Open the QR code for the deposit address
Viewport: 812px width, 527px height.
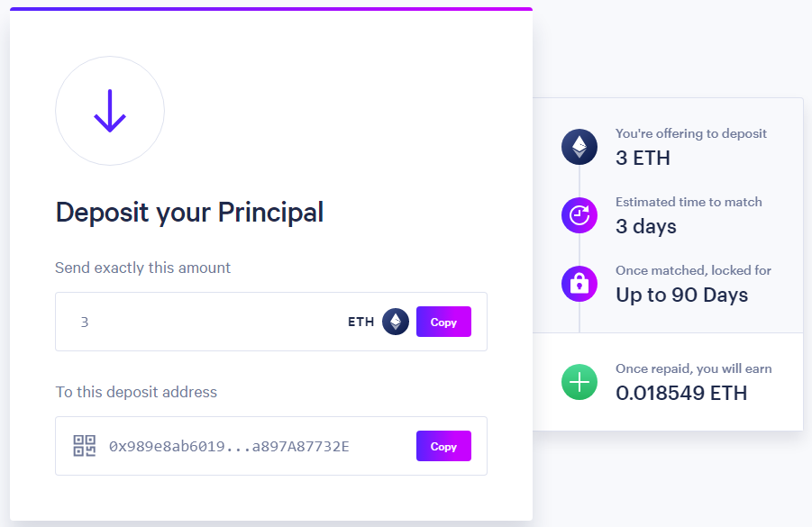[85, 446]
